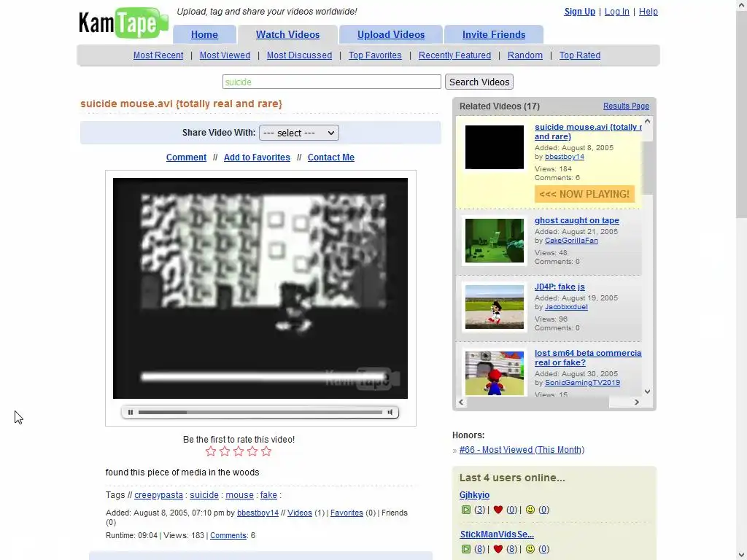Click StickManVidsSe's green videos icon

click(466, 549)
